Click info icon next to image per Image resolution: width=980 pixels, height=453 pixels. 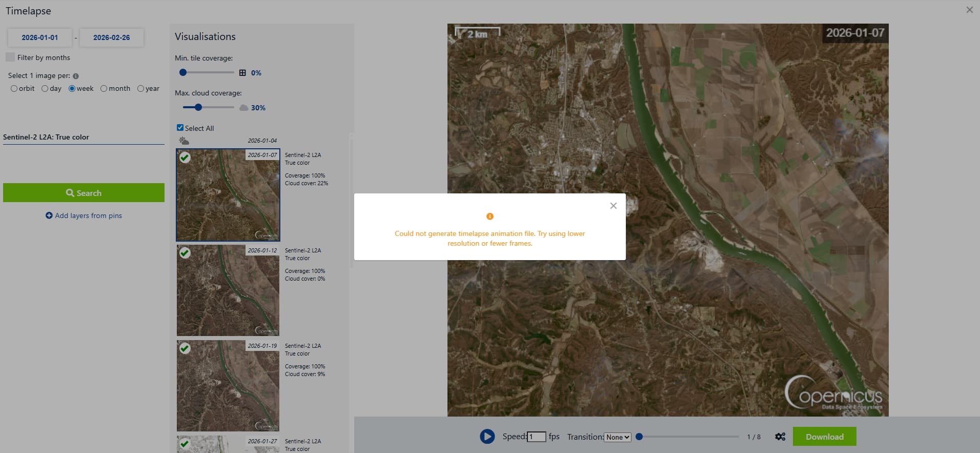[x=76, y=76]
